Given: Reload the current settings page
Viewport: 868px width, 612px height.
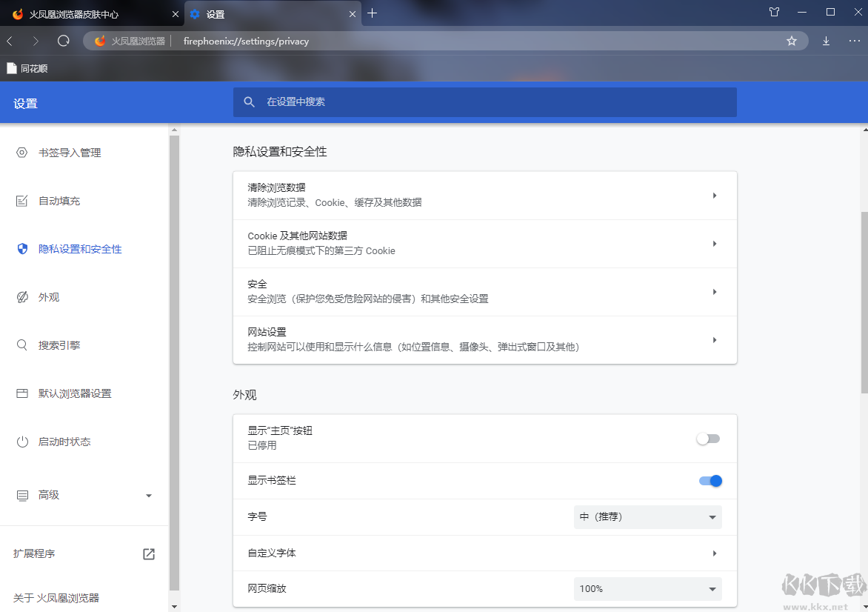Looking at the screenshot, I should 63,41.
